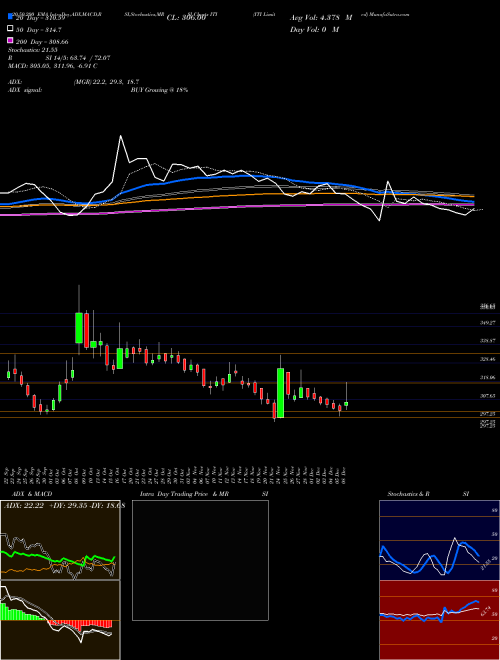Open the ADX indicator chart panel

point(60,540)
